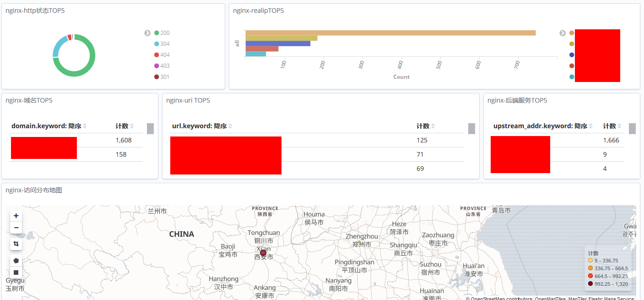Click the 9 – 336.75 map legend entry
The image size is (644, 300).
pos(603,261)
